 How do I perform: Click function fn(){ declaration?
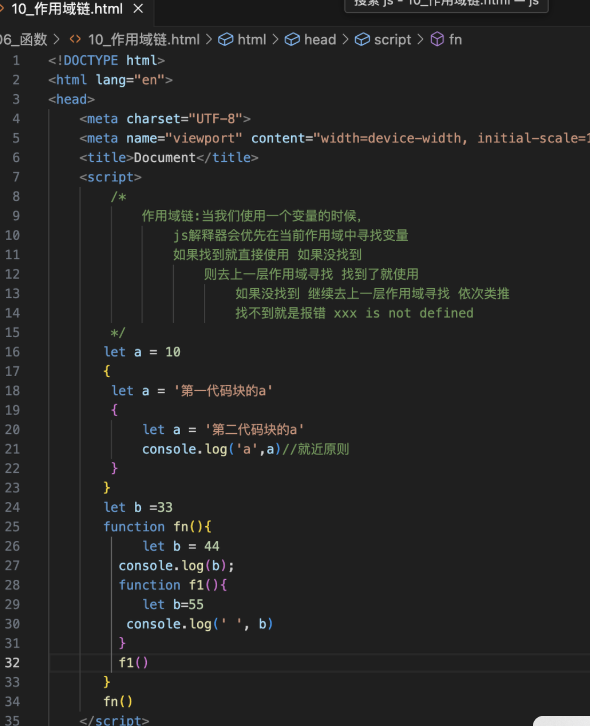pyautogui.click(x=157, y=527)
